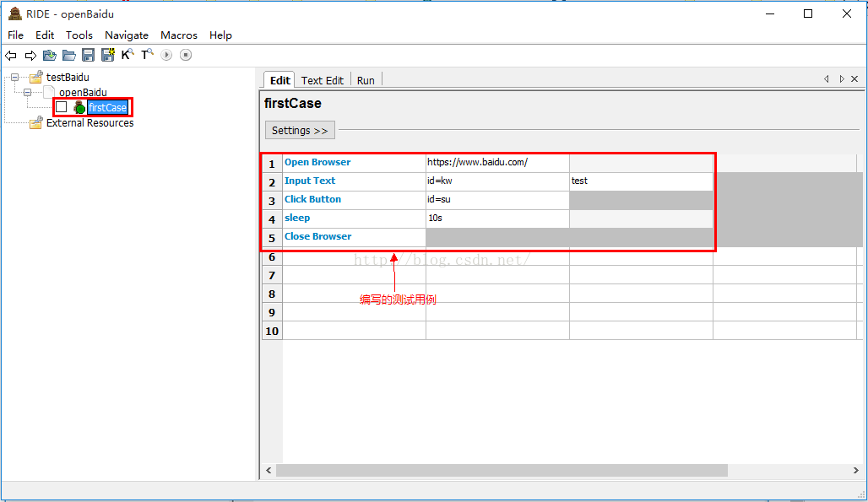Switch to the Run tab
Screen dimensions: 868x502
tap(366, 80)
